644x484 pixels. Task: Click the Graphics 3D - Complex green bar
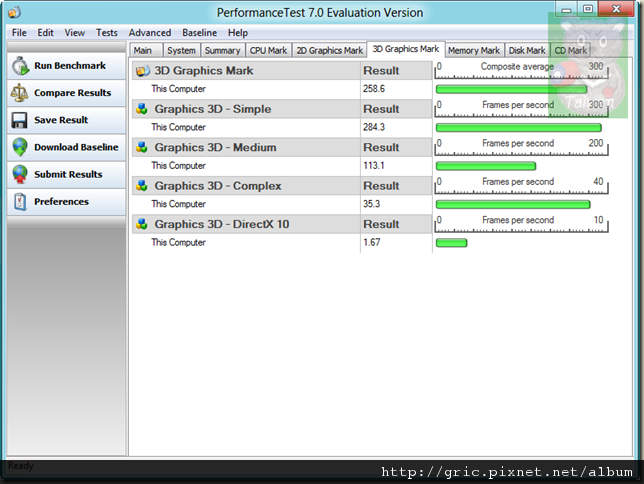pos(513,204)
